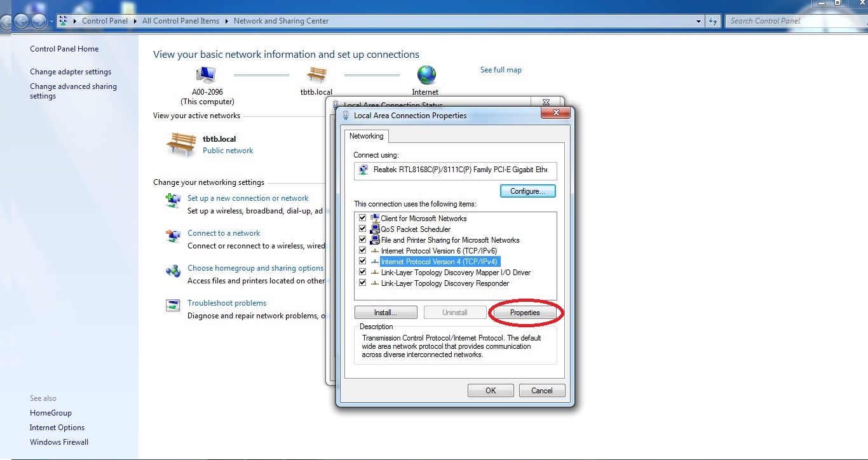Viewport: 868px width, 460px height.
Task: Click the refresh icon beside address bar
Action: point(713,21)
